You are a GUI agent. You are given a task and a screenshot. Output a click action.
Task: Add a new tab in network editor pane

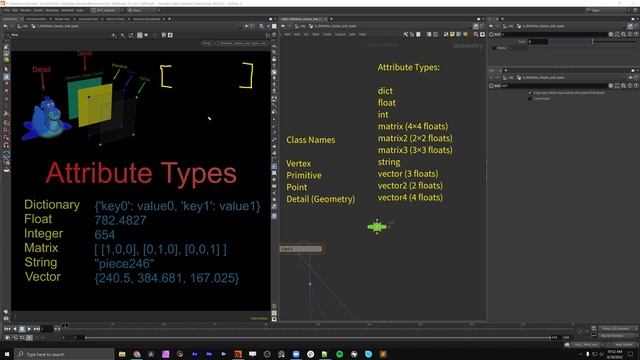pos(331,19)
